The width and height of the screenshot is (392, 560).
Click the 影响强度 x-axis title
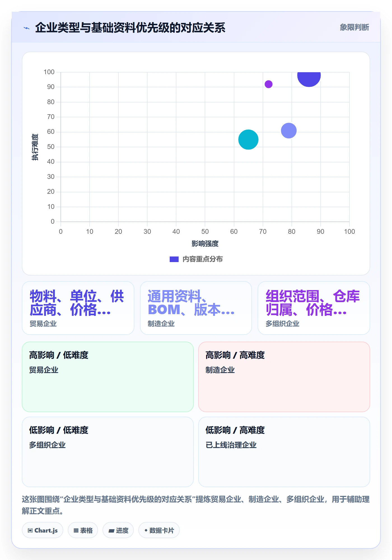tap(205, 244)
